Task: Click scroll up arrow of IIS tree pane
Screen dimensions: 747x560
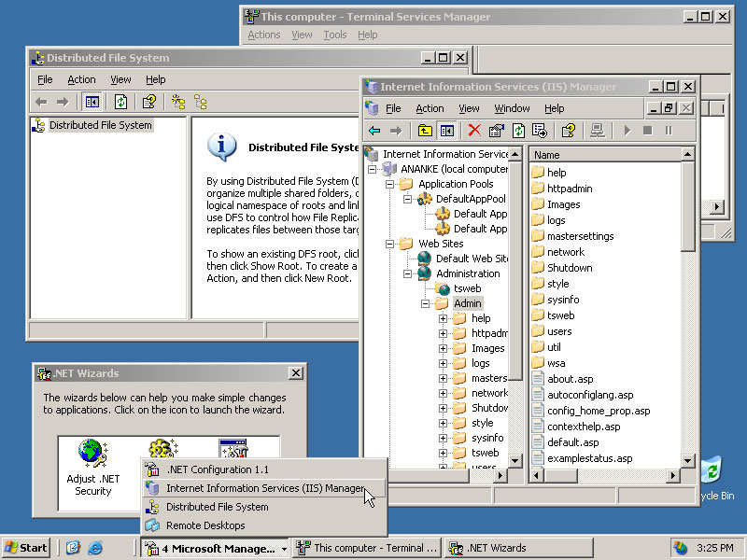Action: click(x=515, y=154)
